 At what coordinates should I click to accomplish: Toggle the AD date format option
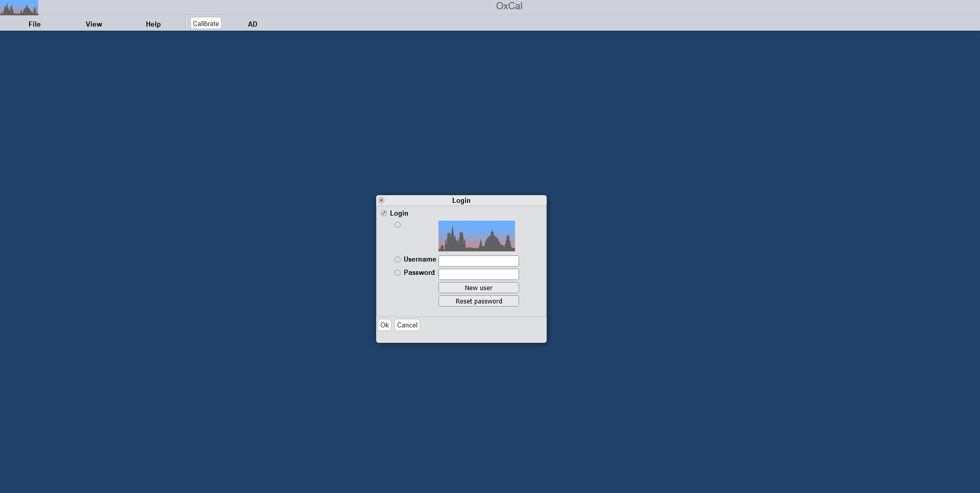click(253, 24)
